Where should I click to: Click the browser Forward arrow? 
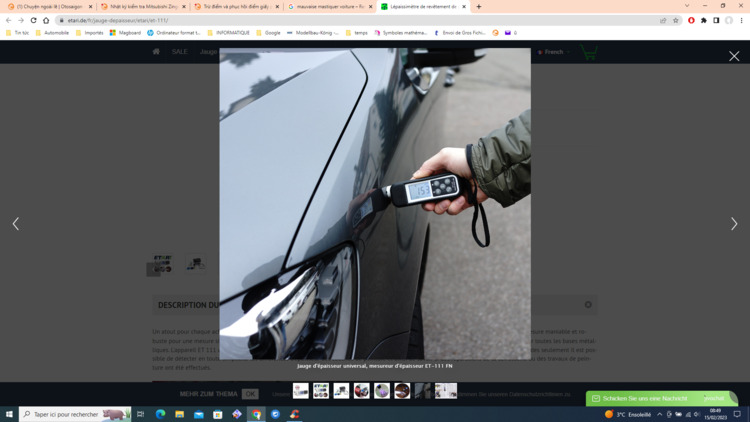point(21,20)
